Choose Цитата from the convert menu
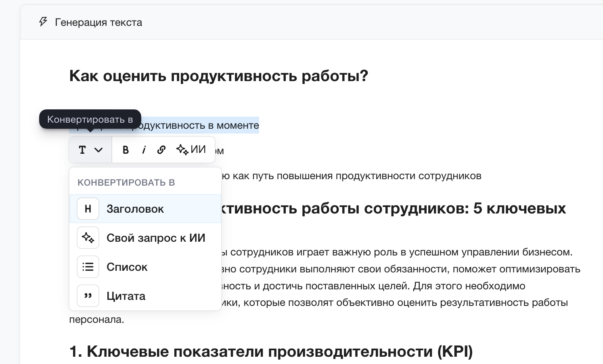This screenshot has height=364, width=603. pos(126,296)
